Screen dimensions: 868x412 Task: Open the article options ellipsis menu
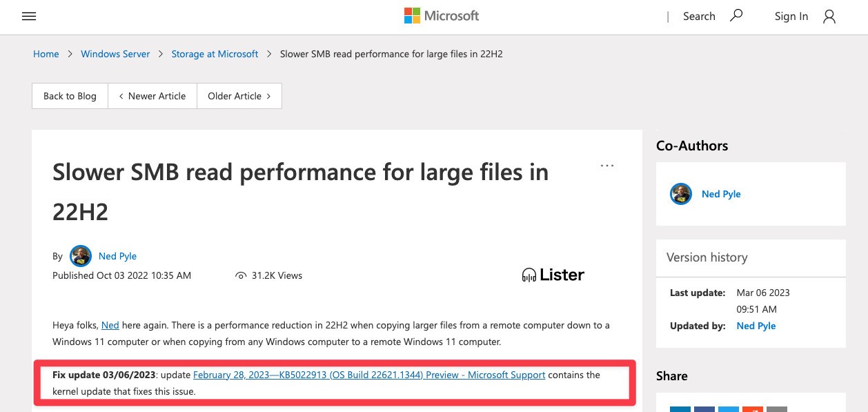tap(607, 165)
